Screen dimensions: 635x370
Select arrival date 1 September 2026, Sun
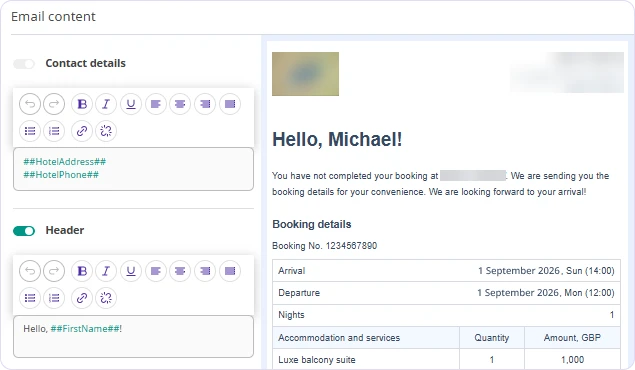point(546,271)
